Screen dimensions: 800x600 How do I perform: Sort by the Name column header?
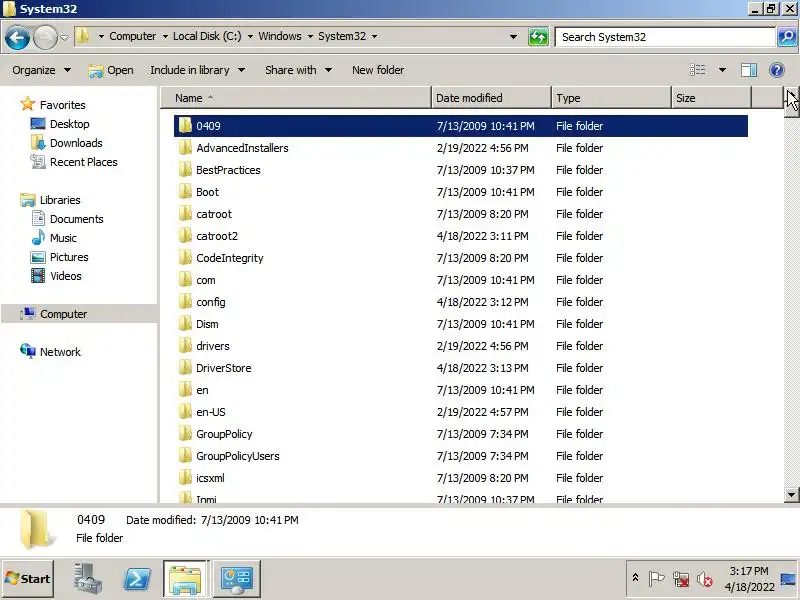[x=296, y=98]
